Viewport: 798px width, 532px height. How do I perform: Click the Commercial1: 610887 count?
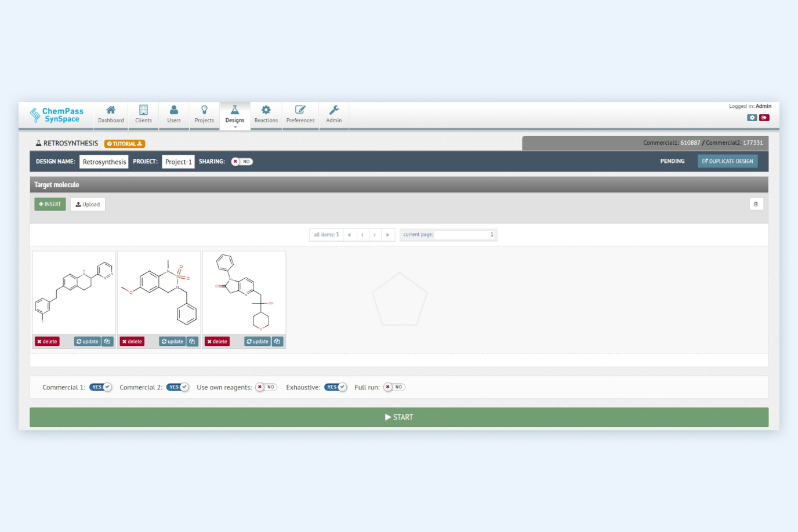(x=672, y=143)
